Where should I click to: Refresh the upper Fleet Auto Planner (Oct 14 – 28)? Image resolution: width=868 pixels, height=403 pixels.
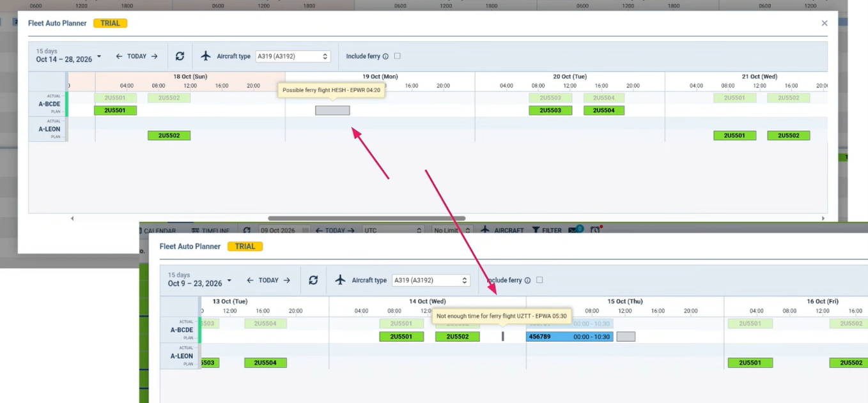click(180, 56)
